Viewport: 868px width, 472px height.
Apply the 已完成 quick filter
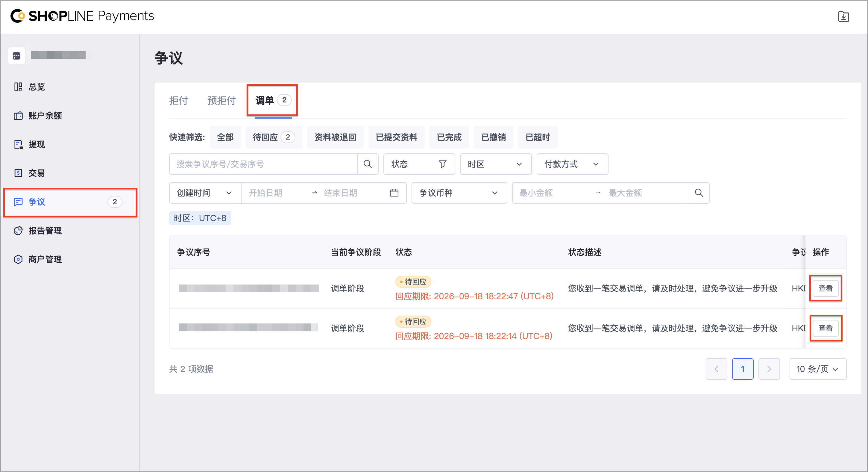click(449, 137)
